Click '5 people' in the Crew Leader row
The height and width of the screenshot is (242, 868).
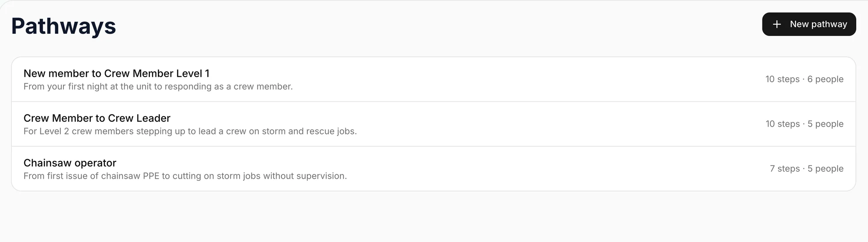coord(825,124)
